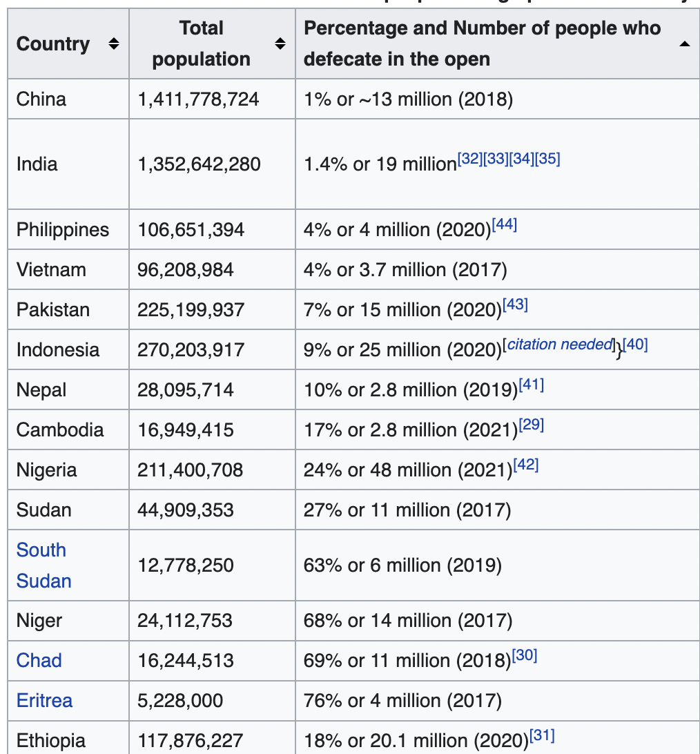Open the Eritrea country link
This screenshot has width=700, height=754.
coord(44,700)
